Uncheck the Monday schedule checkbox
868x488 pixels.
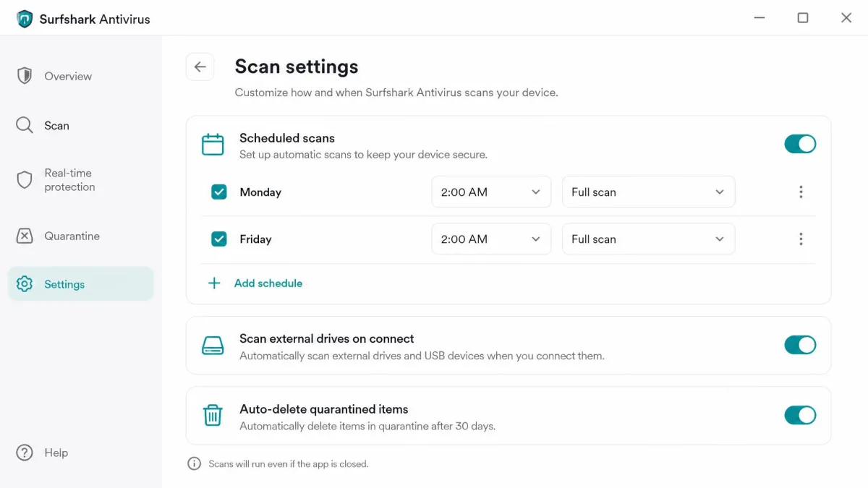pos(219,192)
